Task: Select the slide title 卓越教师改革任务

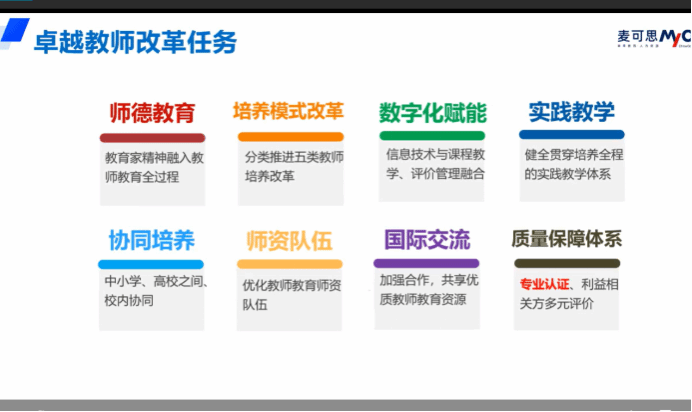Action: pyautogui.click(x=136, y=43)
